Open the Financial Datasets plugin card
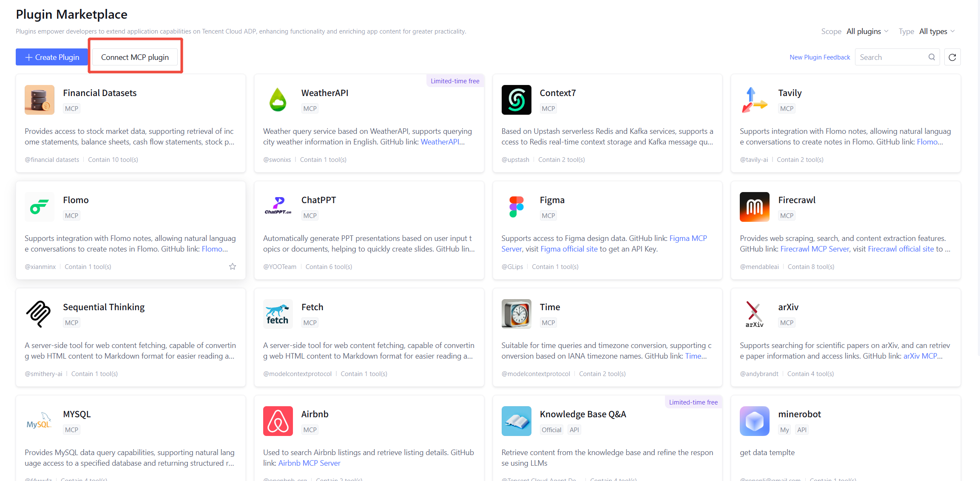This screenshot has width=980, height=481. (x=131, y=123)
